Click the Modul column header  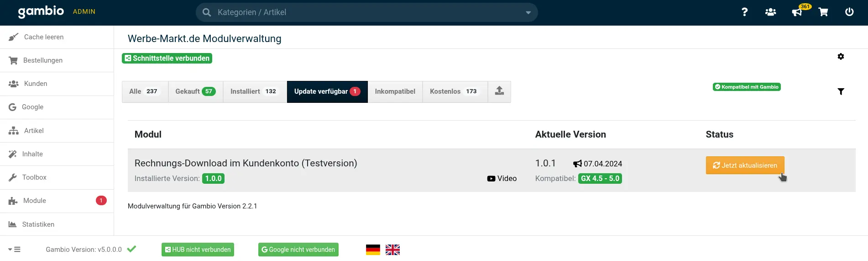[x=148, y=134]
